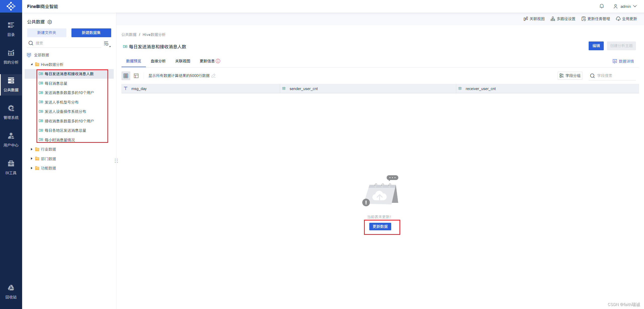Image resolution: width=644 pixels, height=309 pixels.
Task: Click the notification bell icon
Action: click(x=601, y=6)
